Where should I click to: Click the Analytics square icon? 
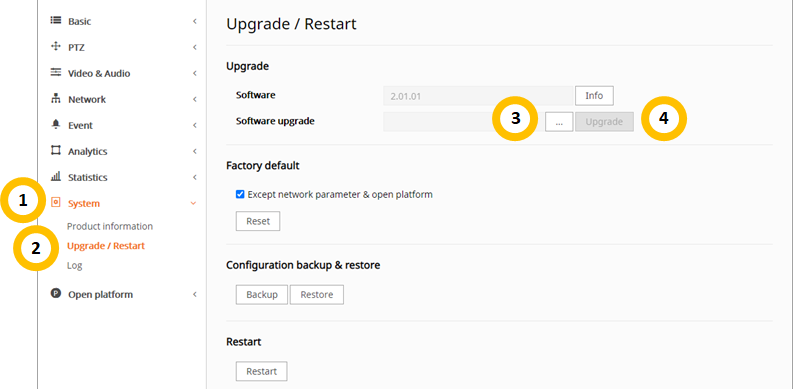coord(56,151)
